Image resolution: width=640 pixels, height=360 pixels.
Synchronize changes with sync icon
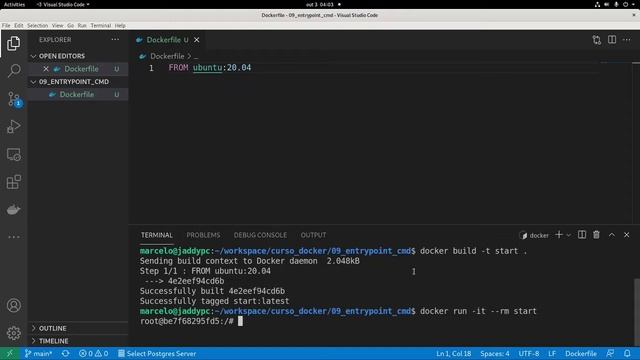(65, 353)
